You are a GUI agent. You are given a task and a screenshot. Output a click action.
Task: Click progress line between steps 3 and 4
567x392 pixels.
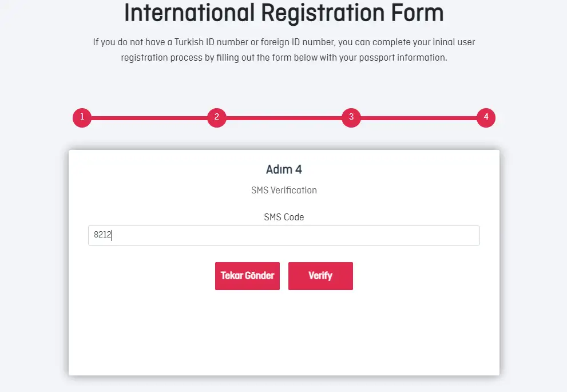[x=418, y=118]
